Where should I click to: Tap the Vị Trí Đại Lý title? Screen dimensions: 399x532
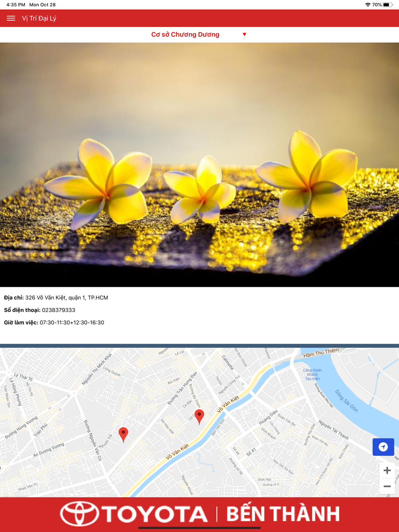[39, 18]
